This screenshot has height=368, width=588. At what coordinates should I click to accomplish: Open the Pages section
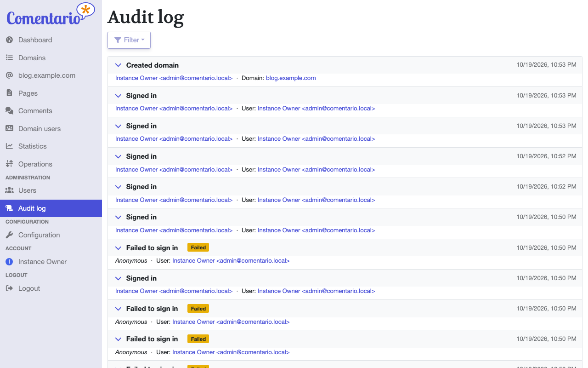point(51,93)
